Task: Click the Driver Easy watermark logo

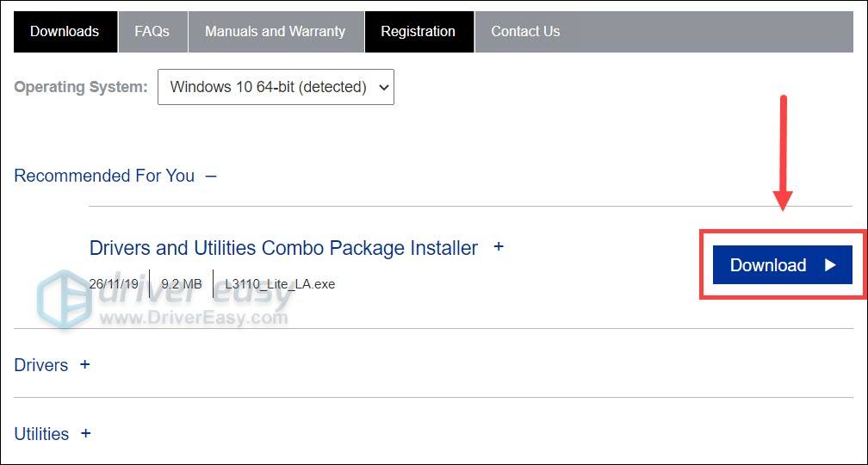Action: tap(65, 299)
